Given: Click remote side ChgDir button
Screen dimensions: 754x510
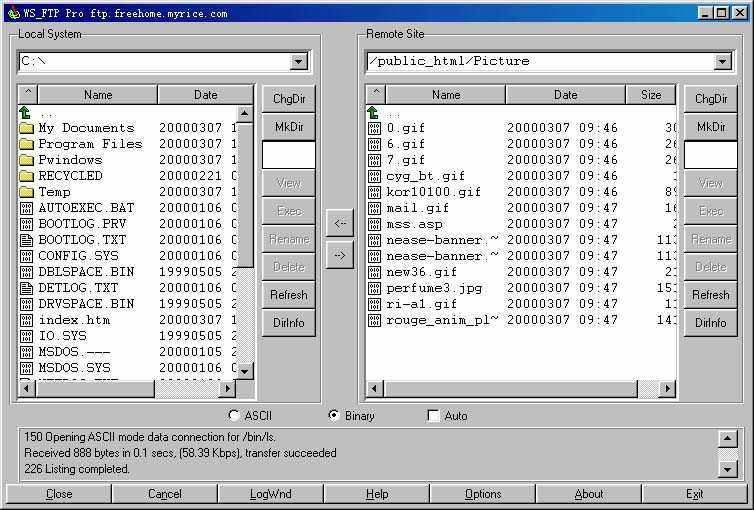Looking at the screenshot, I should pos(710,99).
